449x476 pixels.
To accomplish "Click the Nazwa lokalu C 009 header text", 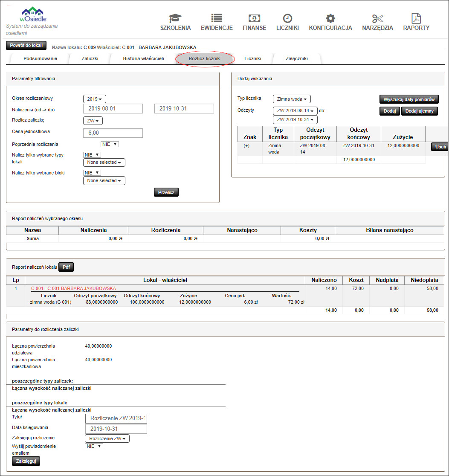I will [74, 47].
